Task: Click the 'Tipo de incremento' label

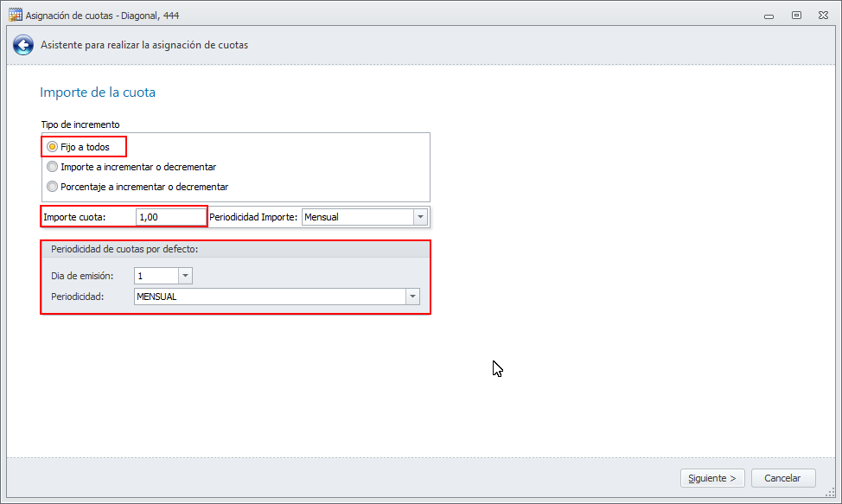Action: point(80,124)
